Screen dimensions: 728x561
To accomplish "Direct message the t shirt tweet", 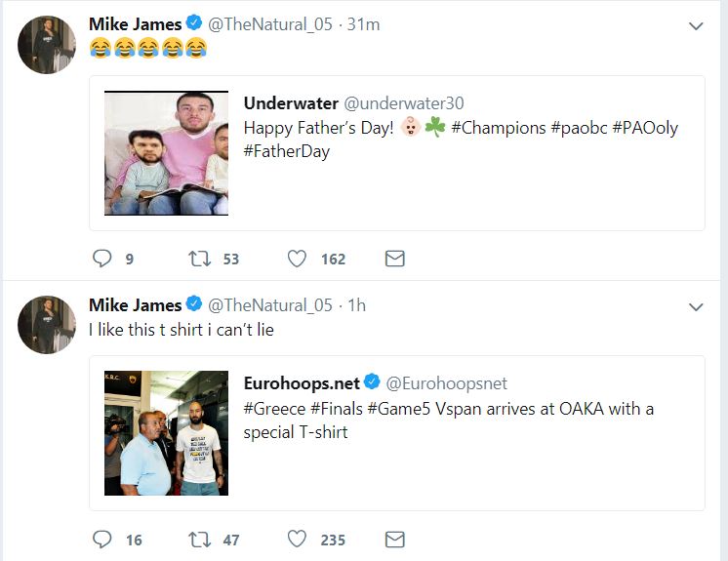I will point(394,540).
